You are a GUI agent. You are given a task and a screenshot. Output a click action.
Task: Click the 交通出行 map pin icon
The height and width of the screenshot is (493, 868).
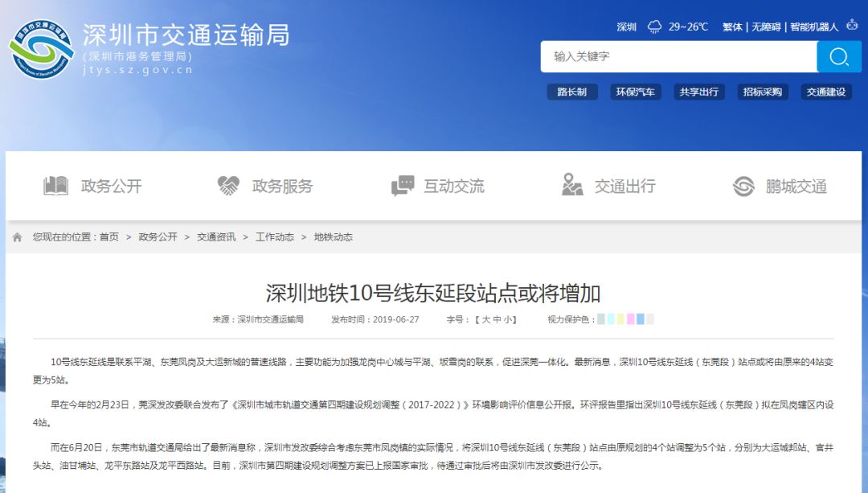[x=572, y=185]
